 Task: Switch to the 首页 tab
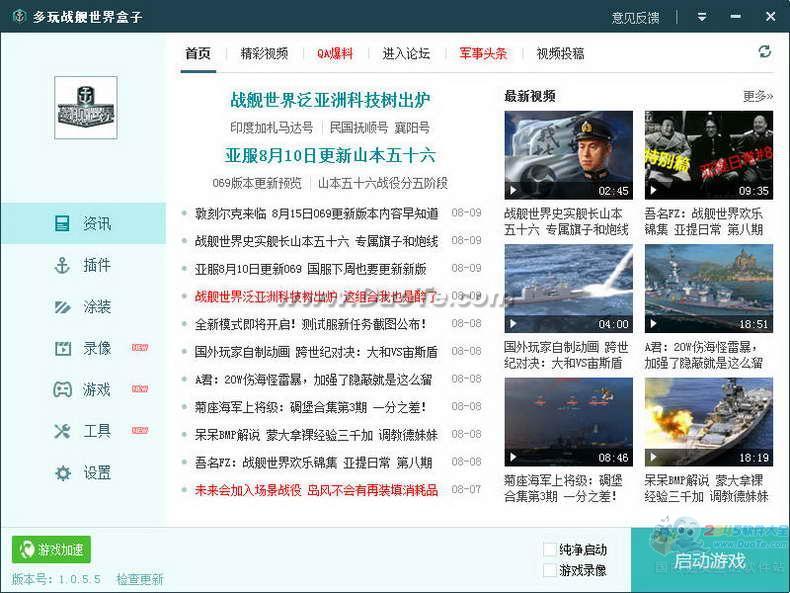pyautogui.click(x=198, y=53)
